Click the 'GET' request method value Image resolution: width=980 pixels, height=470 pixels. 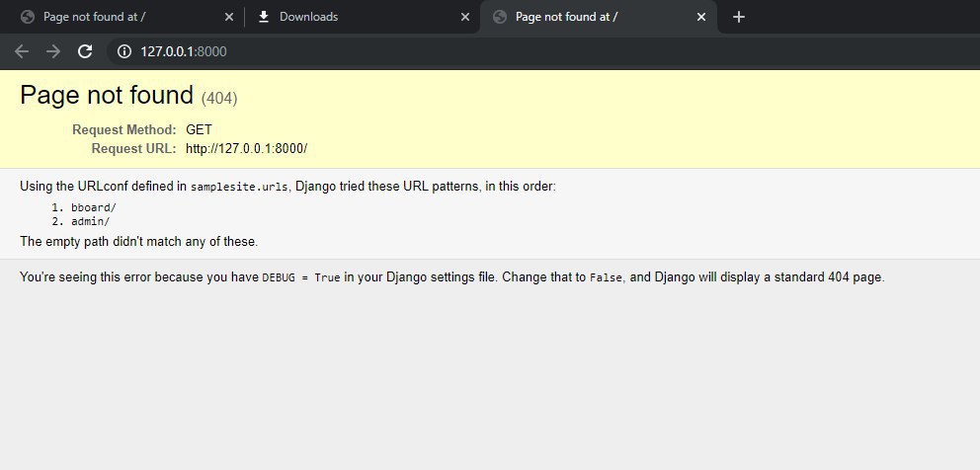click(199, 130)
